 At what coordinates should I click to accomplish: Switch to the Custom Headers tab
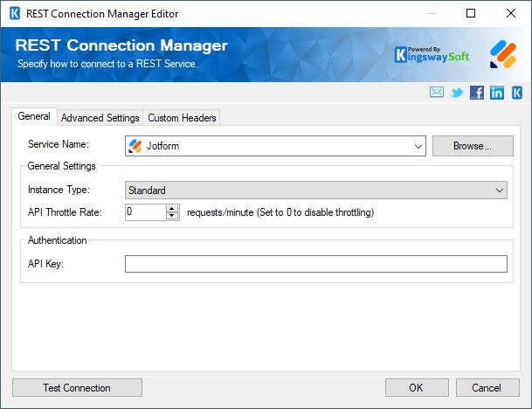182,118
